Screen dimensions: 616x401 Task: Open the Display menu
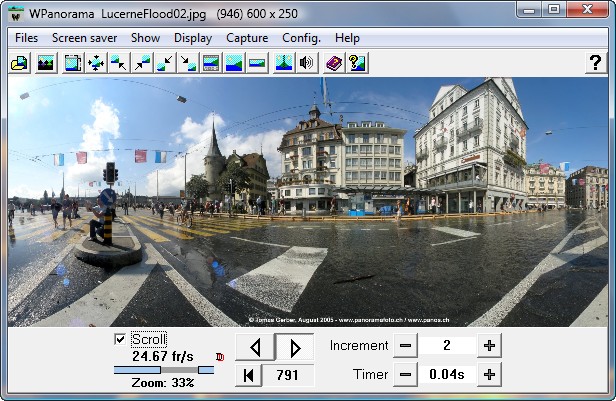point(193,38)
